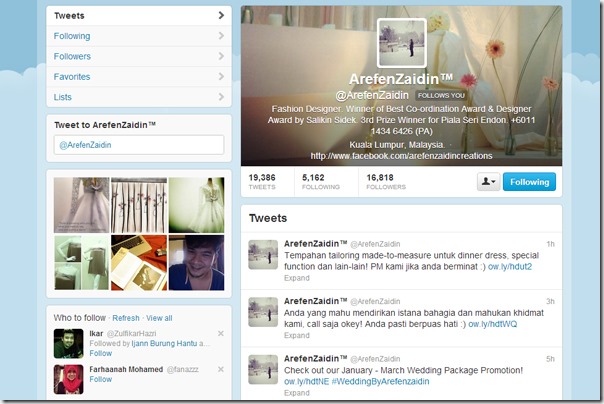The width and height of the screenshot is (604, 404).
Task: Click the chevron next to Following
Action: tap(221, 36)
